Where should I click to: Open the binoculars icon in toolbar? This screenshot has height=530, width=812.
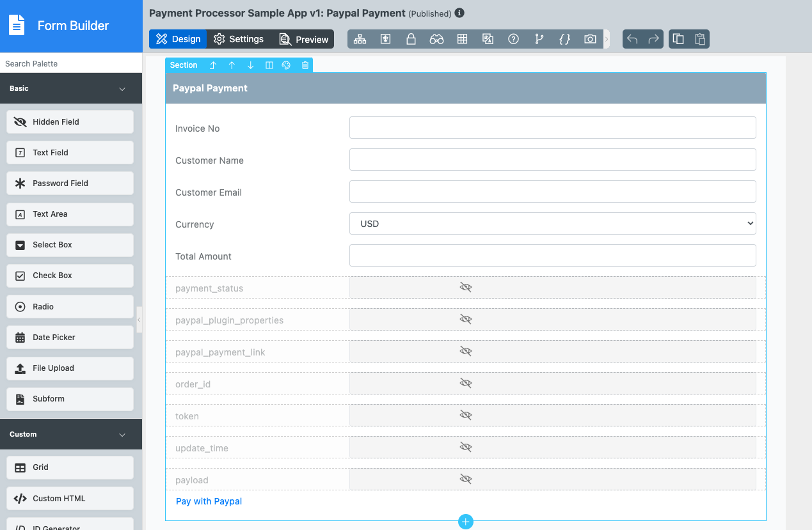pos(436,39)
